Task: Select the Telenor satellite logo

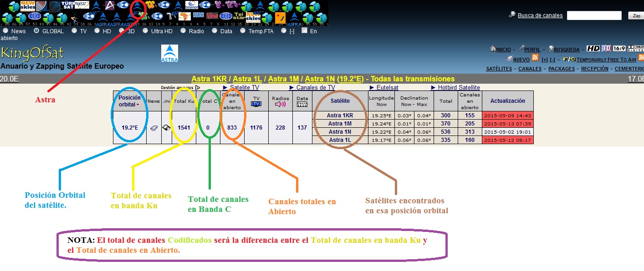Action: pos(191,5)
